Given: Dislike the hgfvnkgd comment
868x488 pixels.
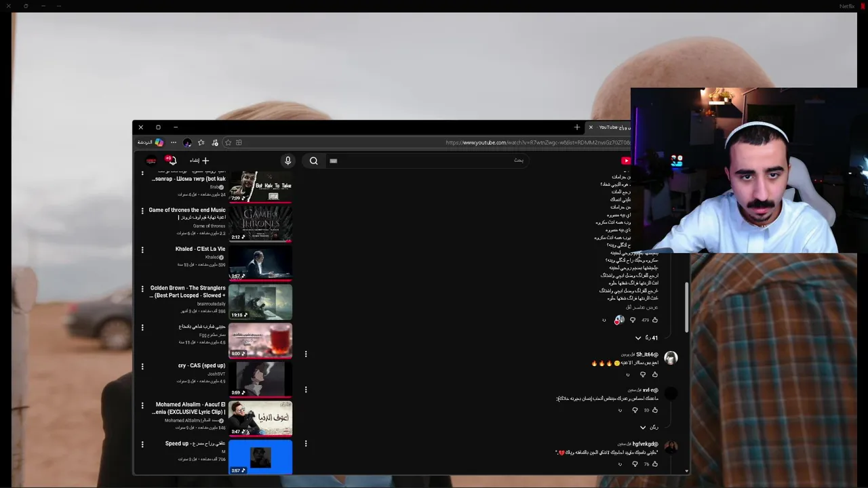Looking at the screenshot, I should [x=635, y=464].
